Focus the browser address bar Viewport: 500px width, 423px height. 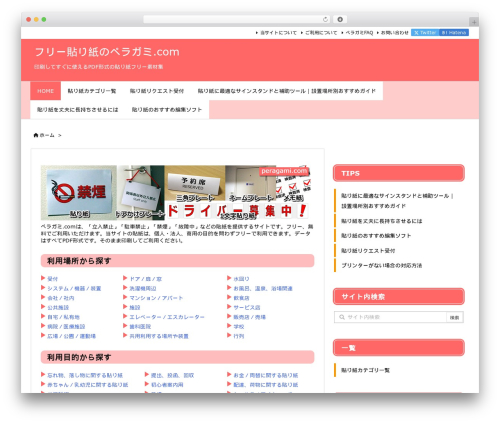(x=236, y=20)
